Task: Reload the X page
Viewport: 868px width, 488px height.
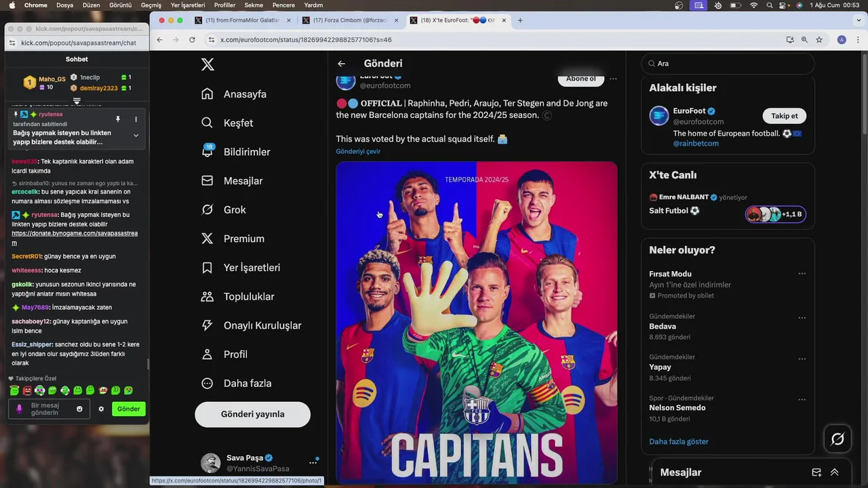Action: point(192,40)
